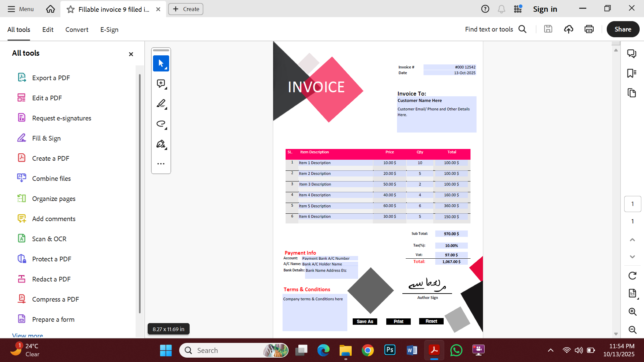644x362 pixels.
Task: Save the PDF using the save icon
Action: tap(548, 29)
